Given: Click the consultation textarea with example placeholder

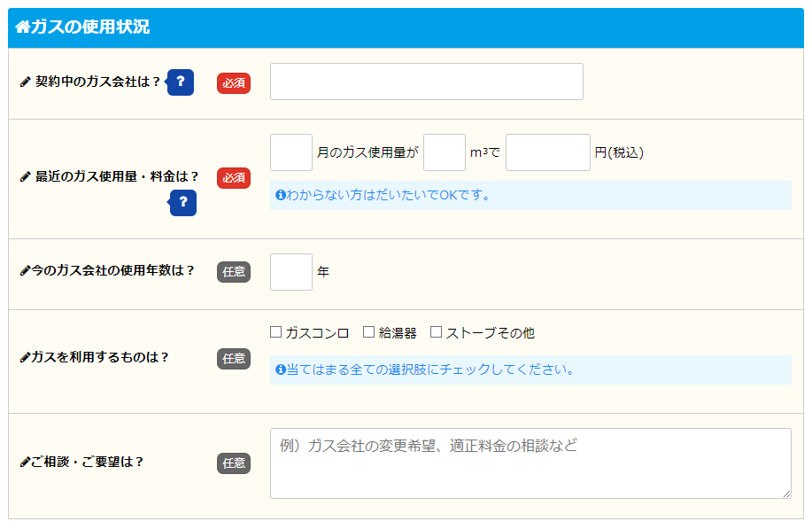Looking at the screenshot, I should pyautogui.click(x=529, y=462).
